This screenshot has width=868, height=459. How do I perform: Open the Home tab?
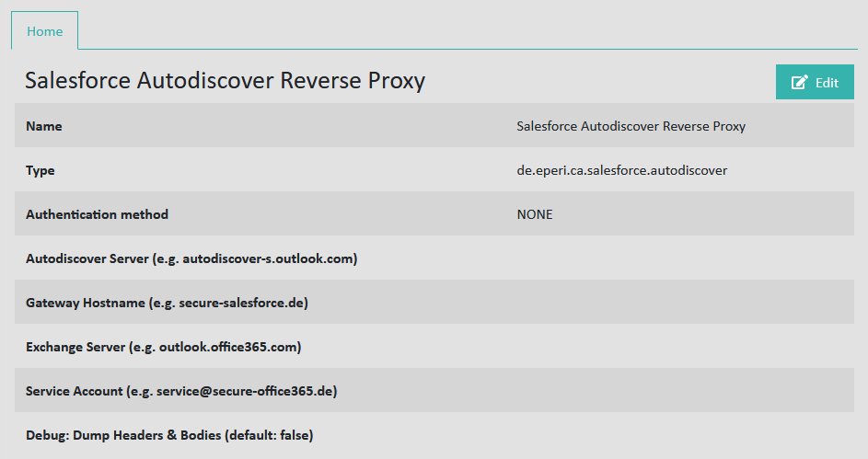[45, 31]
